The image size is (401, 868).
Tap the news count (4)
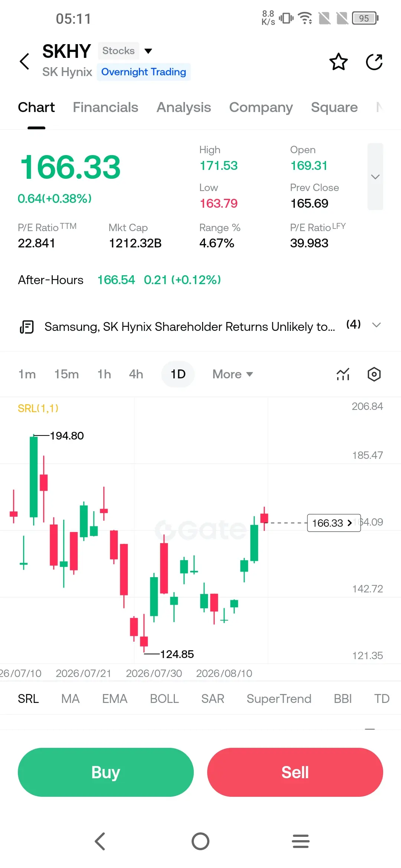point(353,324)
